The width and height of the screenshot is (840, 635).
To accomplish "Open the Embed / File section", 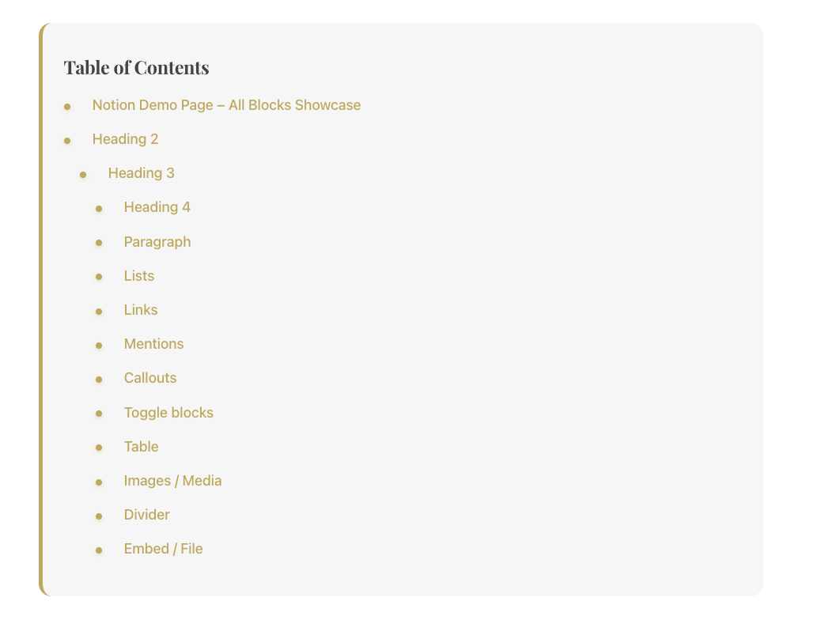I will tap(163, 548).
